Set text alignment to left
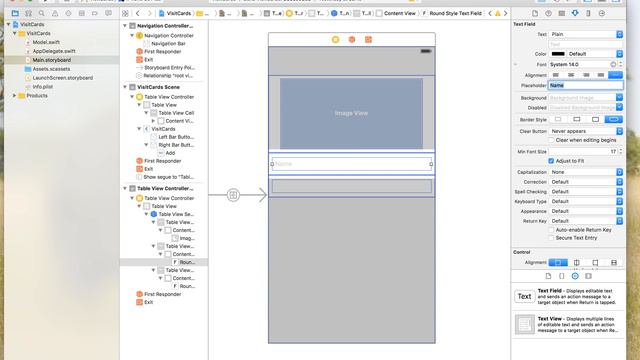640x360 pixels. (x=556, y=75)
